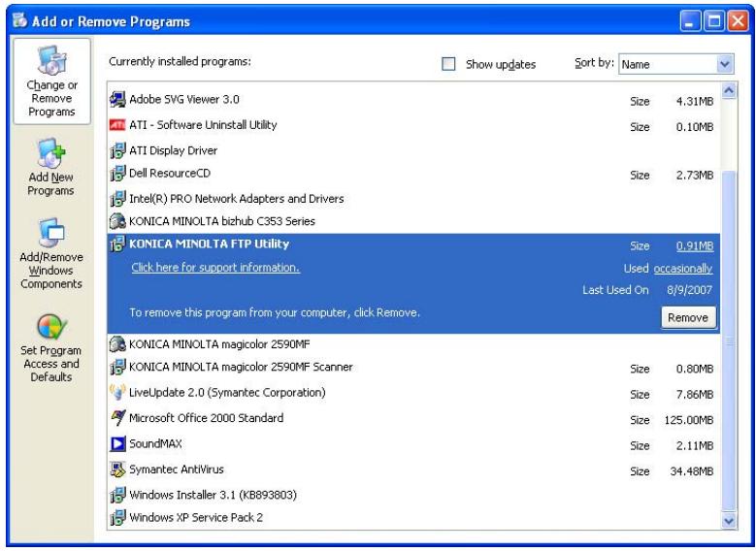Minimize the Add or Remove Programs window
This screenshot has height=551, width=756.
click(x=690, y=21)
